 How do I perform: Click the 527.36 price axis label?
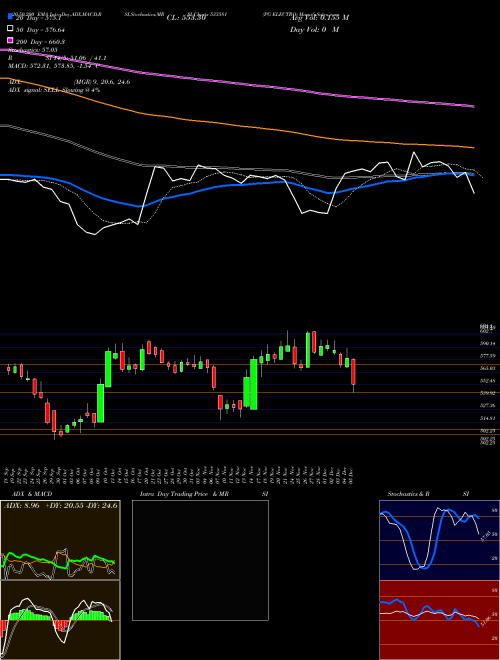pos(488,405)
